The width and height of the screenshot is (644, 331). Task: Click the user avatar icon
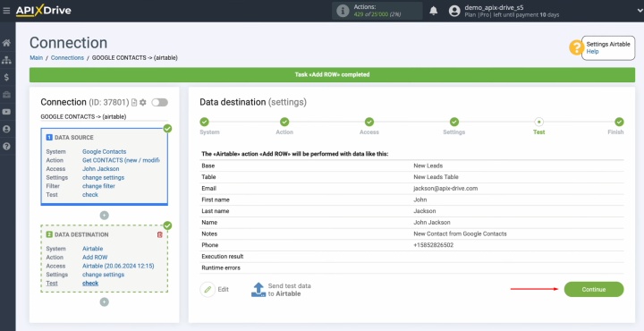454,11
